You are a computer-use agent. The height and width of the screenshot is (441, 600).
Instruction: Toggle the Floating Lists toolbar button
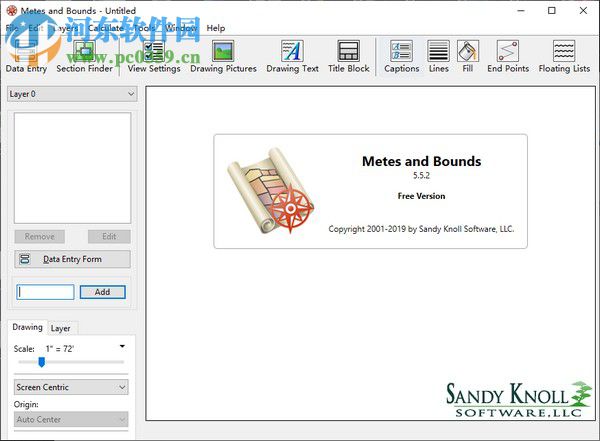tap(564, 56)
